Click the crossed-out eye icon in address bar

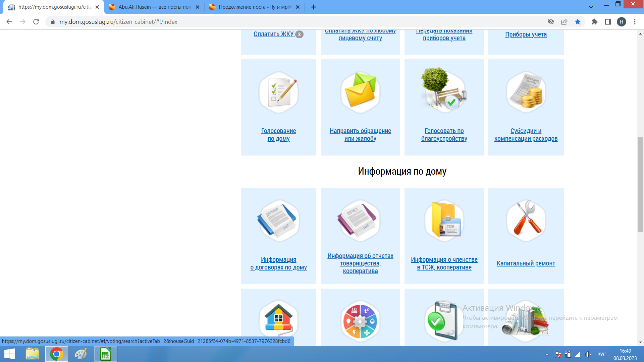(x=551, y=22)
